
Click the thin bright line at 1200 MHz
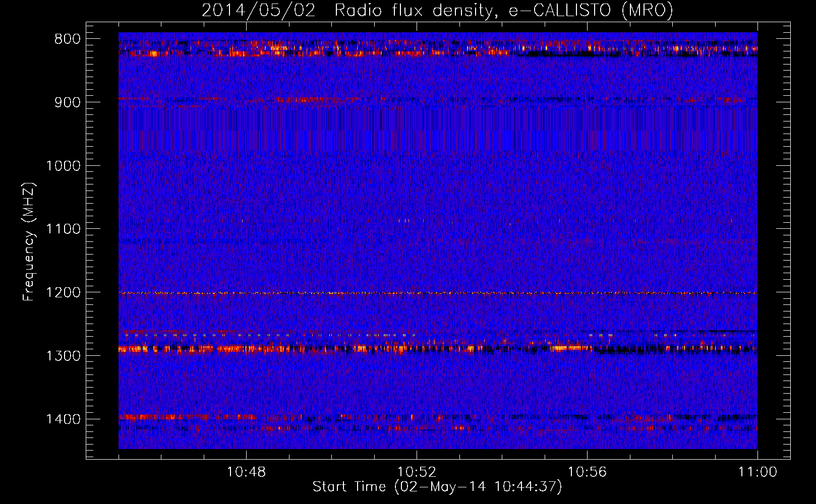(438, 293)
